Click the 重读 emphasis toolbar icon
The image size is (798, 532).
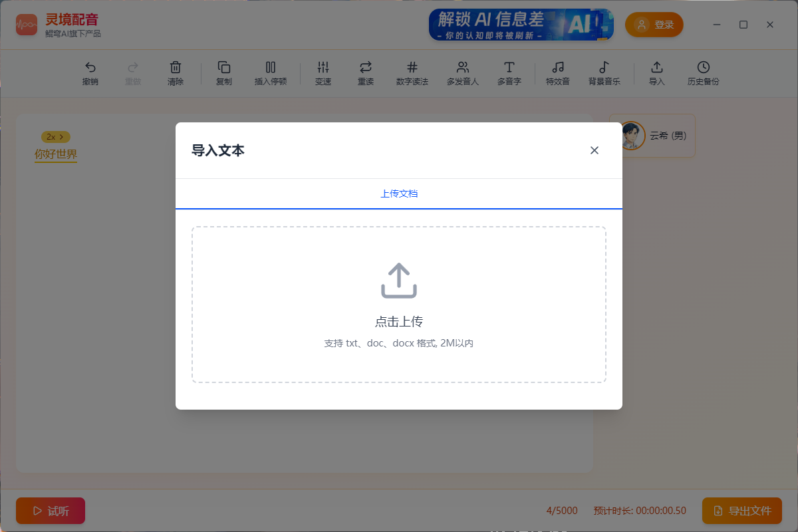coord(365,73)
